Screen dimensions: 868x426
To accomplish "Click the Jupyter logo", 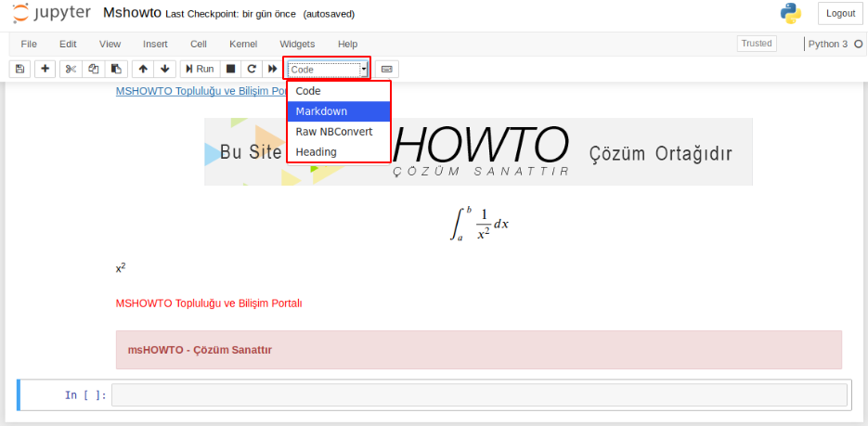I will (51, 13).
